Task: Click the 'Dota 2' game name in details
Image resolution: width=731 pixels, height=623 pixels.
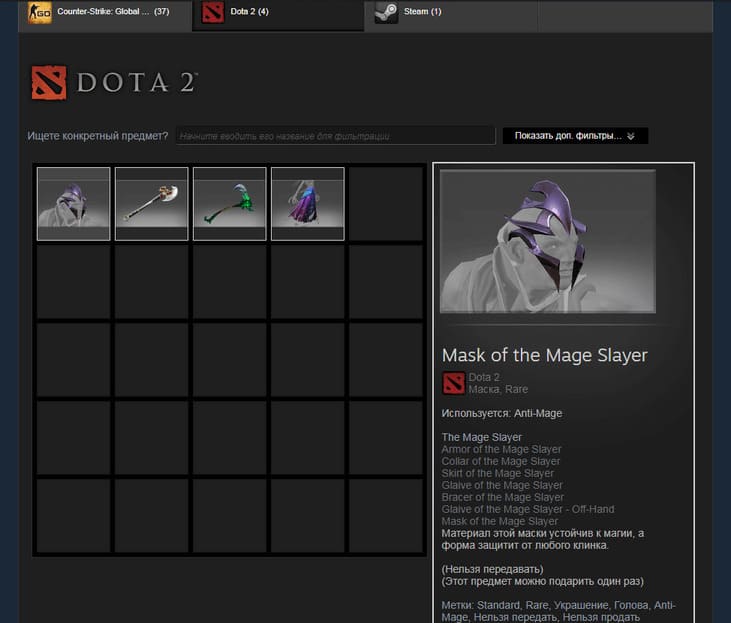Action: (x=484, y=377)
